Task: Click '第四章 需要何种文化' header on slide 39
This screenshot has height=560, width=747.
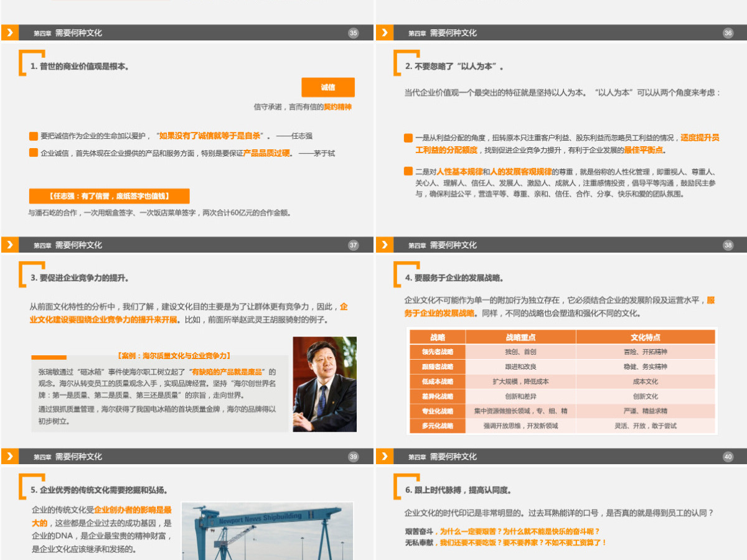Action: click(x=68, y=457)
